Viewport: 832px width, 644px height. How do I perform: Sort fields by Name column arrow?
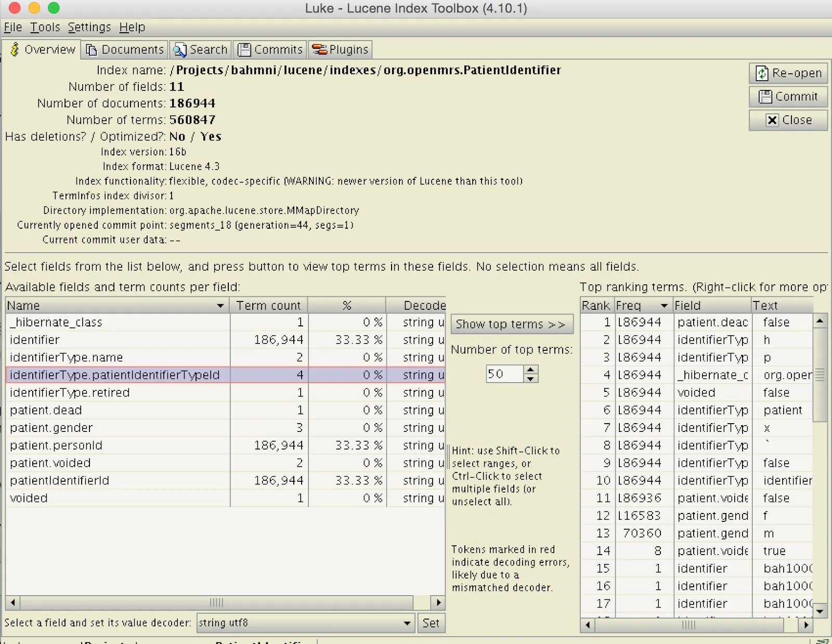pos(220,306)
